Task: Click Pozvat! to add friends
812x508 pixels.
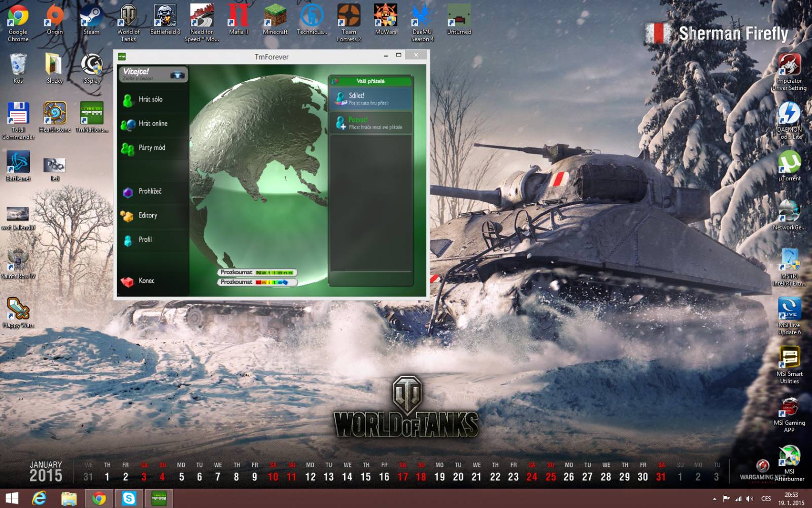Action: (371, 123)
